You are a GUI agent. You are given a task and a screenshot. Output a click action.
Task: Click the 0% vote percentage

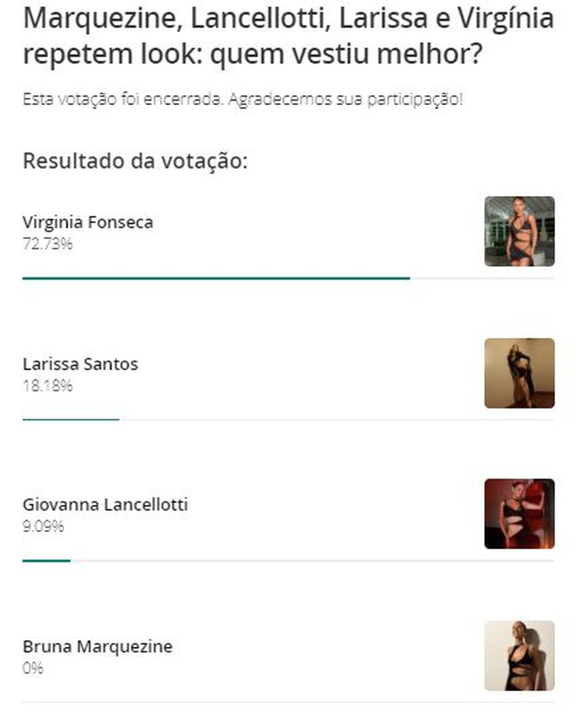33,668
